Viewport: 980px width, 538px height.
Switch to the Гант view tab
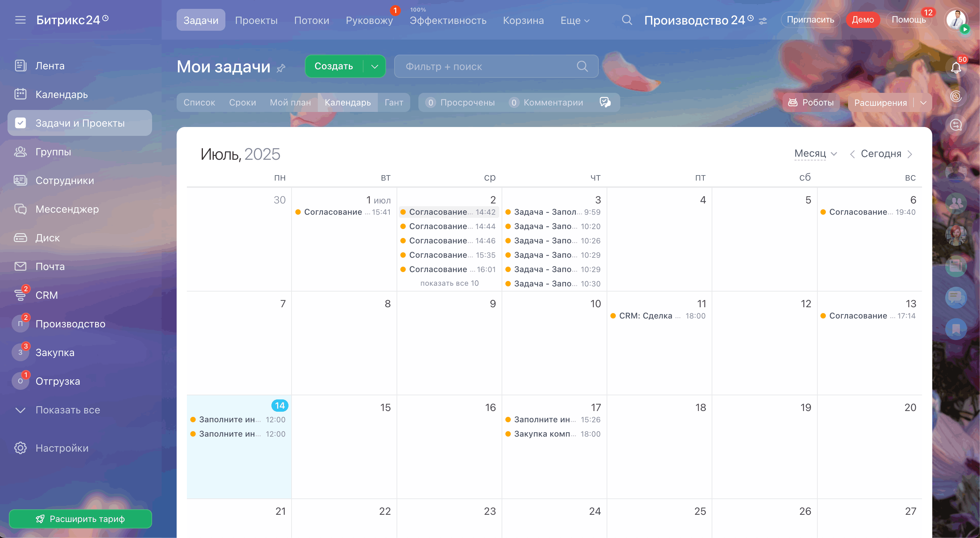(x=394, y=102)
